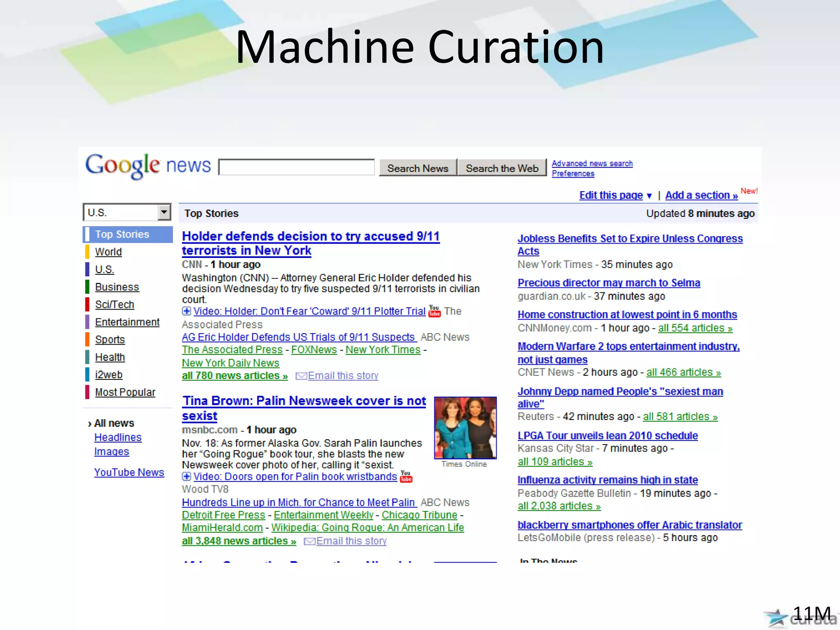Open all 780 news articles link
This screenshot has width=840, height=630.
coord(235,376)
